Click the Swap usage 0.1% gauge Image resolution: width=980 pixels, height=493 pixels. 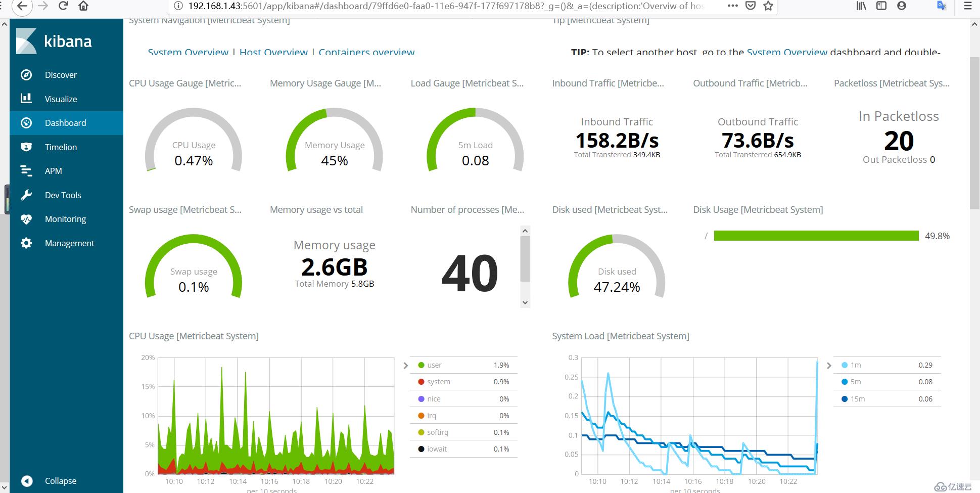pyautogui.click(x=194, y=266)
